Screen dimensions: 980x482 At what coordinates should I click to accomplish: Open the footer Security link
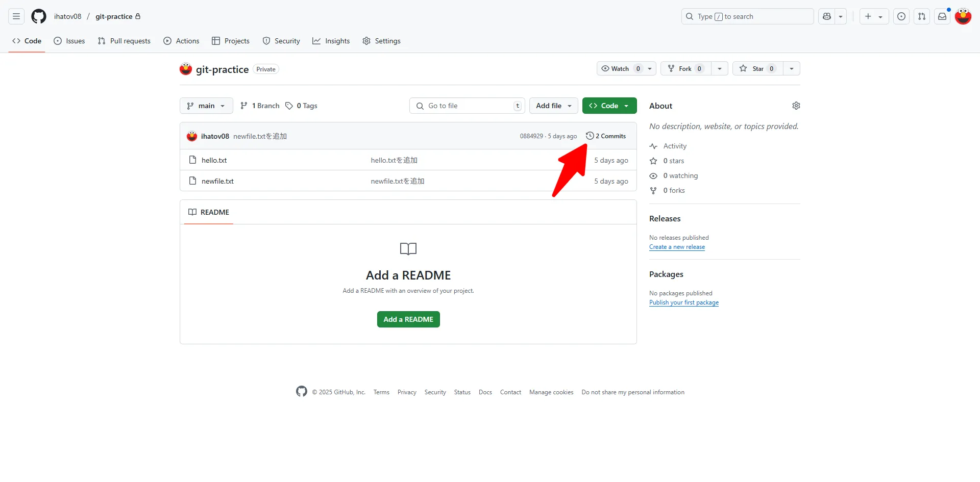coord(435,392)
